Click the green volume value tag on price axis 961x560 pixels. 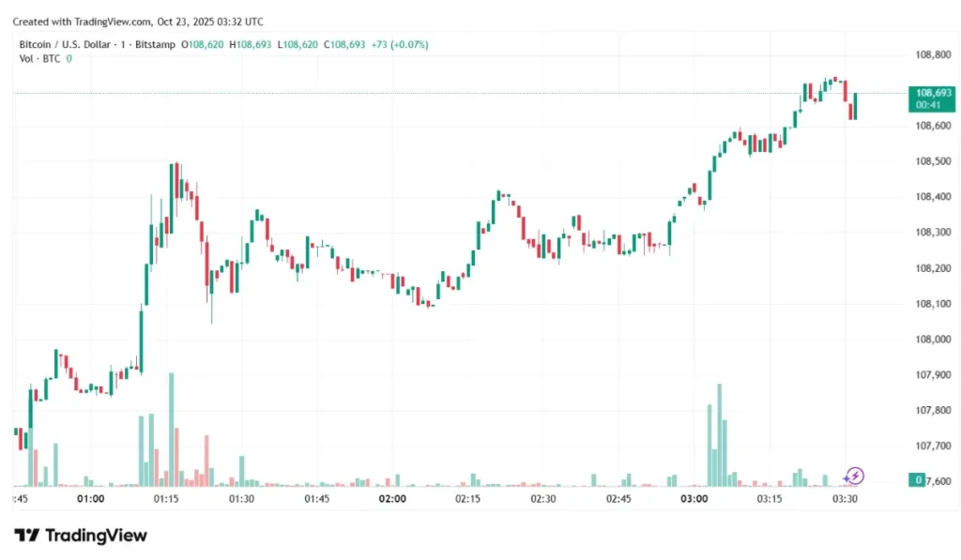click(917, 480)
